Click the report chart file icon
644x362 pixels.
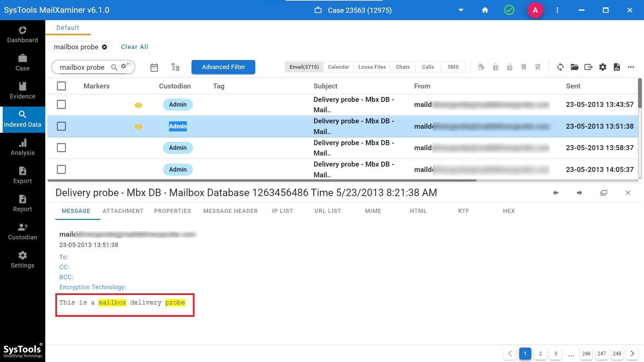click(x=617, y=67)
